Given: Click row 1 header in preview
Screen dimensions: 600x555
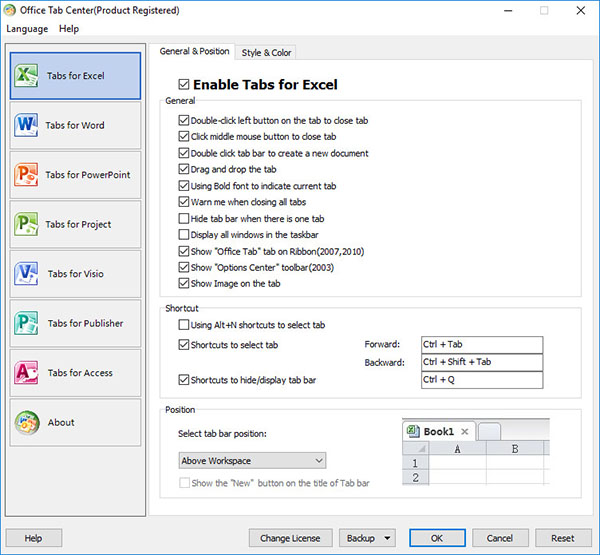Looking at the screenshot, I should coord(415,463).
